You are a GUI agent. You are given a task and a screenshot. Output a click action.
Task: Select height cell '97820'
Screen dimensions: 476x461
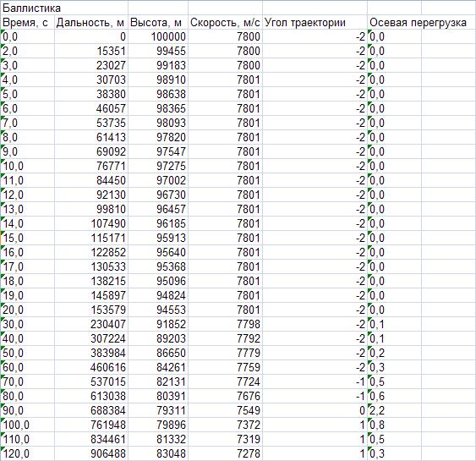[158, 137]
